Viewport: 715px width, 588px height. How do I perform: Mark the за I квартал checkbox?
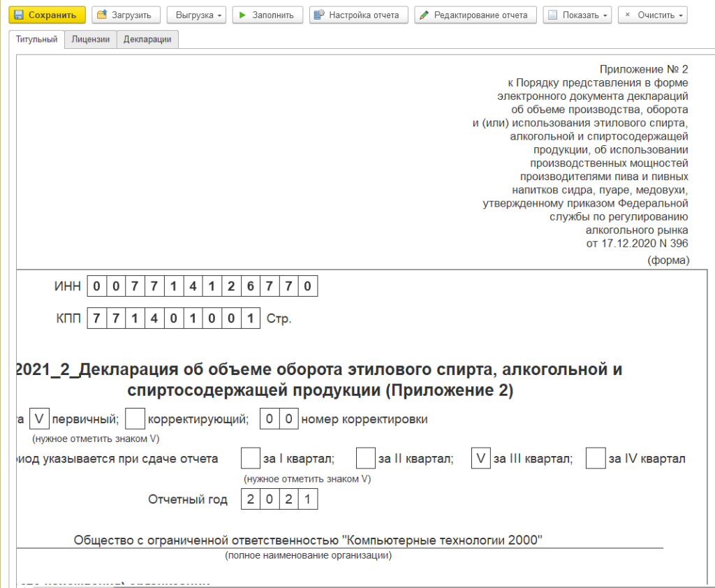(x=250, y=459)
